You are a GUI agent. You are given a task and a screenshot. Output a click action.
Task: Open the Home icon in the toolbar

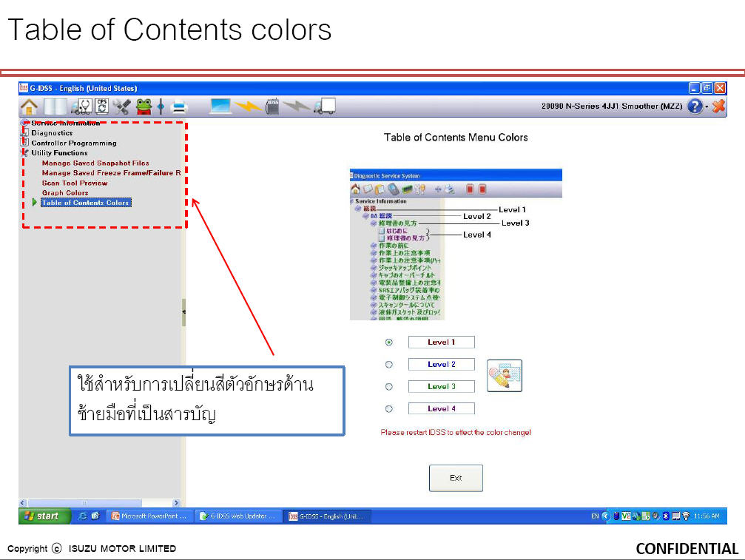(x=29, y=107)
